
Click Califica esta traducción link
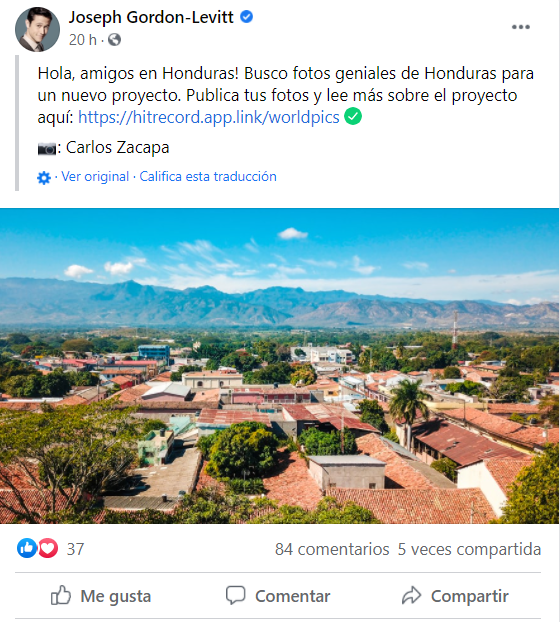[x=208, y=177]
